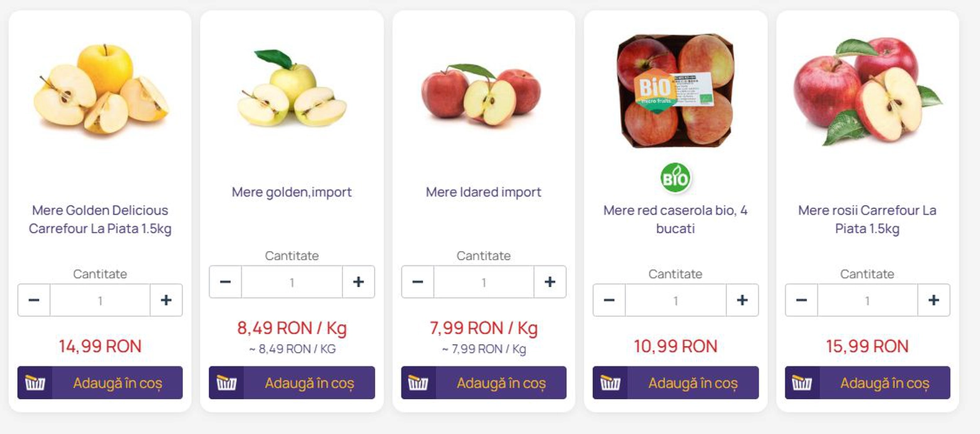Decrease quantity for Mere Golden Delicious

coord(34,300)
